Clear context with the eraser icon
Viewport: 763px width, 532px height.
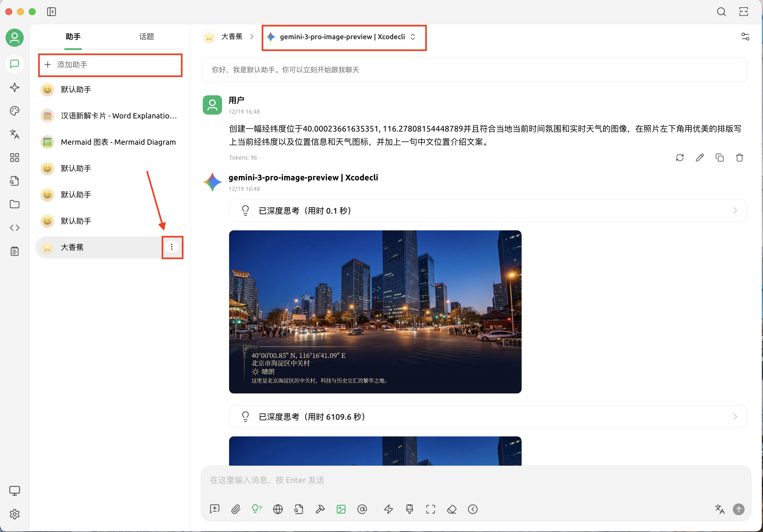point(452,509)
